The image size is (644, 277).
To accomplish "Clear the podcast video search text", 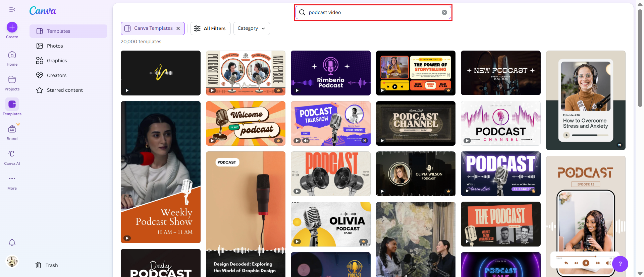I will point(444,12).
